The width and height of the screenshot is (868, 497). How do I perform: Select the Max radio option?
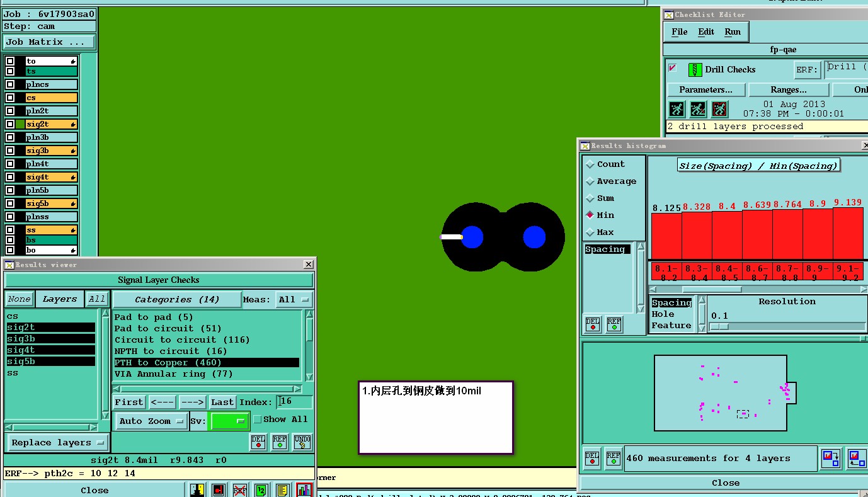tap(600, 232)
